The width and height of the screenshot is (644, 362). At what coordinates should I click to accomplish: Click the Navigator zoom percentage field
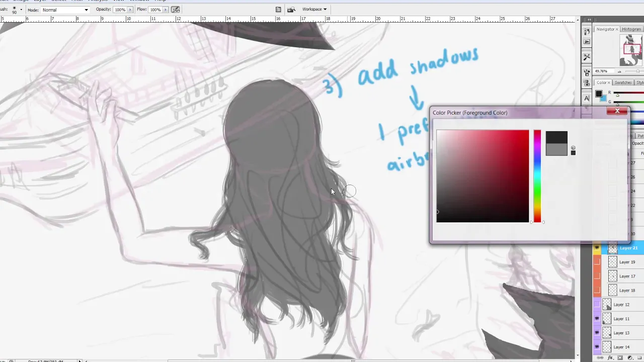(604, 71)
